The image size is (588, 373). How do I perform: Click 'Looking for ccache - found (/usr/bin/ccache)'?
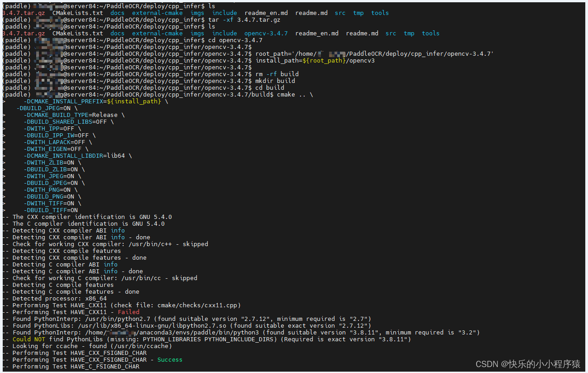92,346
